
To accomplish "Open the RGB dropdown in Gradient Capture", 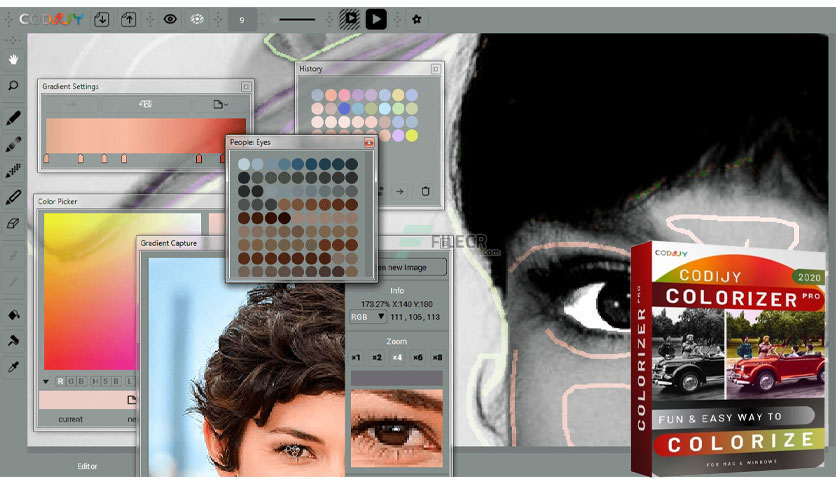I will (368, 317).
